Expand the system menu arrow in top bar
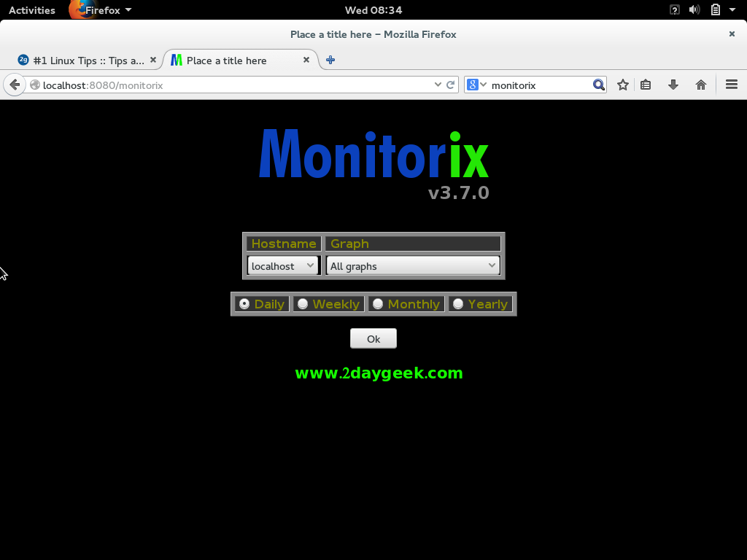 click(x=732, y=9)
